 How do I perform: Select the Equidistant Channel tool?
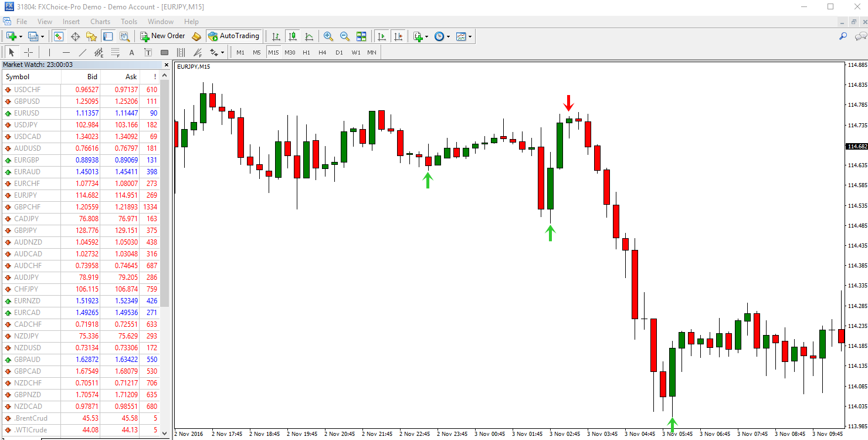[99, 52]
